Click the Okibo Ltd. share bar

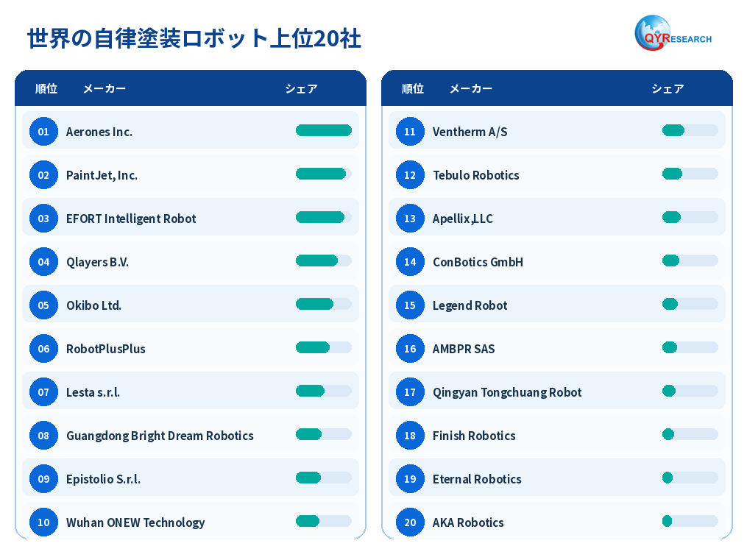coord(324,304)
